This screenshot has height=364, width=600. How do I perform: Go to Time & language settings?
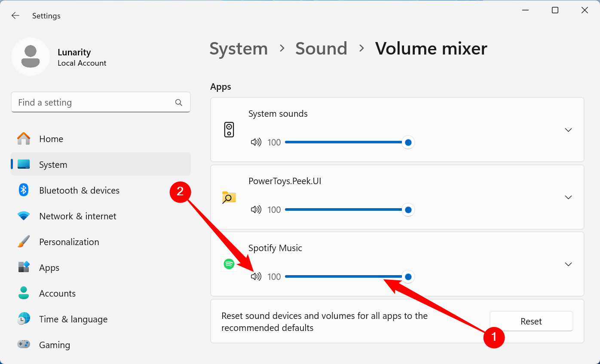pyautogui.click(x=73, y=319)
